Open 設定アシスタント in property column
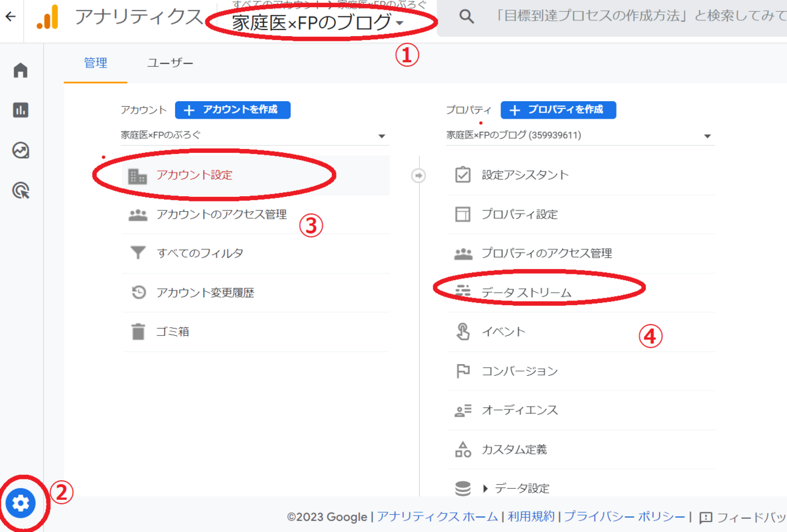The height and width of the screenshot is (532, 787). click(x=581, y=175)
